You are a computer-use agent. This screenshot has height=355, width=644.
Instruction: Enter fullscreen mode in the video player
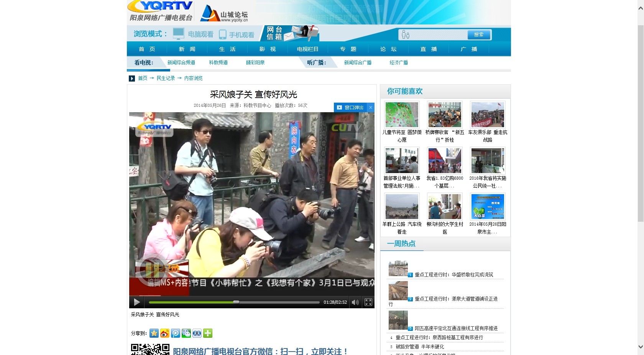pos(368,302)
